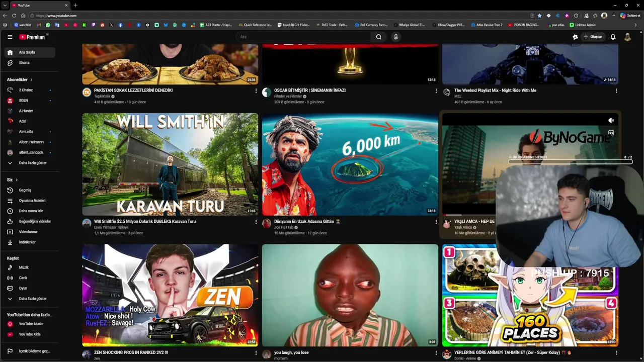Open options for The Weeknd Playlist Mix
This screenshot has height=362, width=644.
[616, 91]
